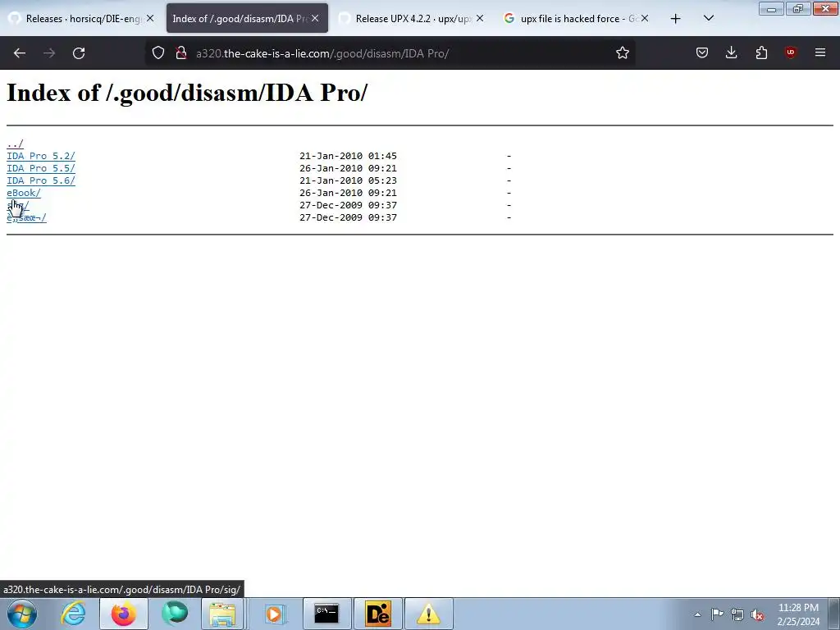840x630 pixels.
Task: Open Windows Media Player taskbar icon
Action: click(x=275, y=614)
